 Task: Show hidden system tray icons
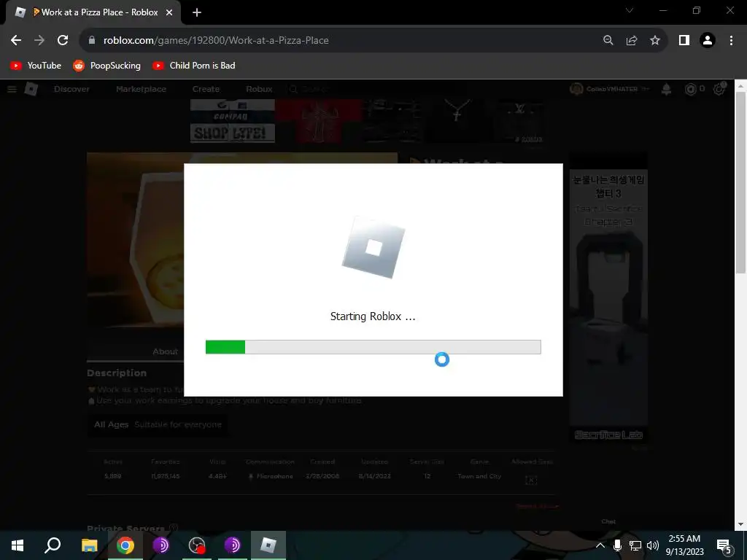coord(600,545)
